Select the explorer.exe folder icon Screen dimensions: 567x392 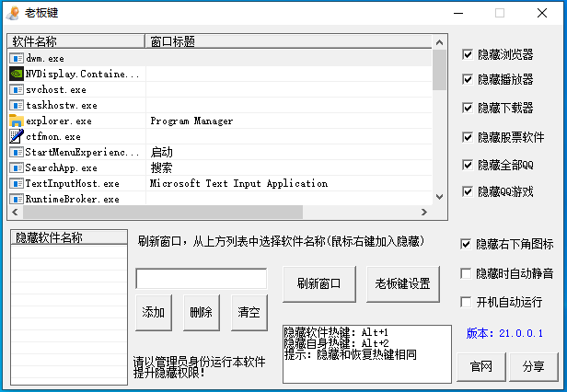click(17, 121)
